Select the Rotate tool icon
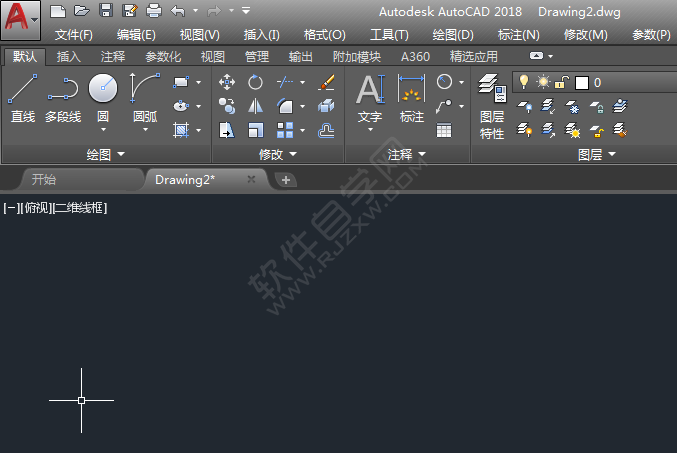The image size is (677, 453). (255, 82)
